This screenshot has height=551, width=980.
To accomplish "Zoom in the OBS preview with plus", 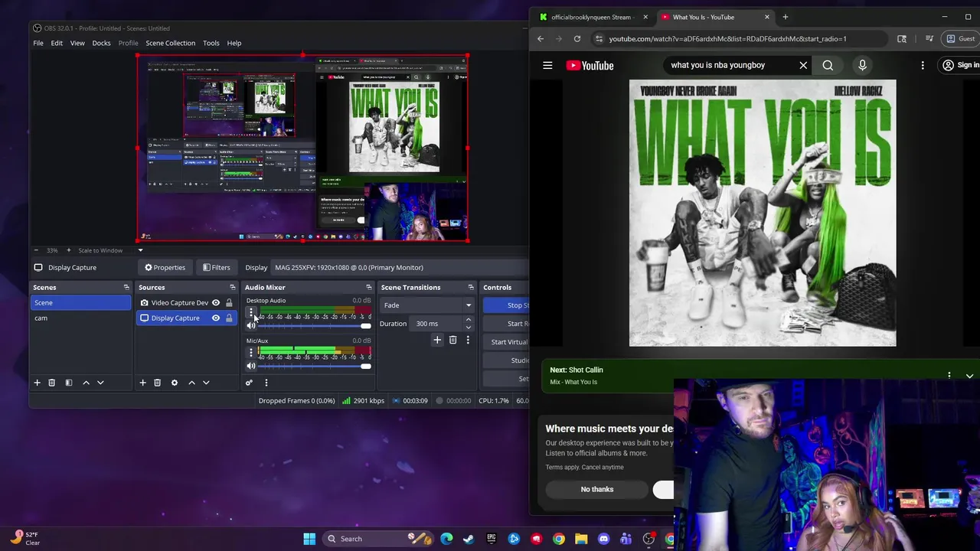I will point(68,250).
